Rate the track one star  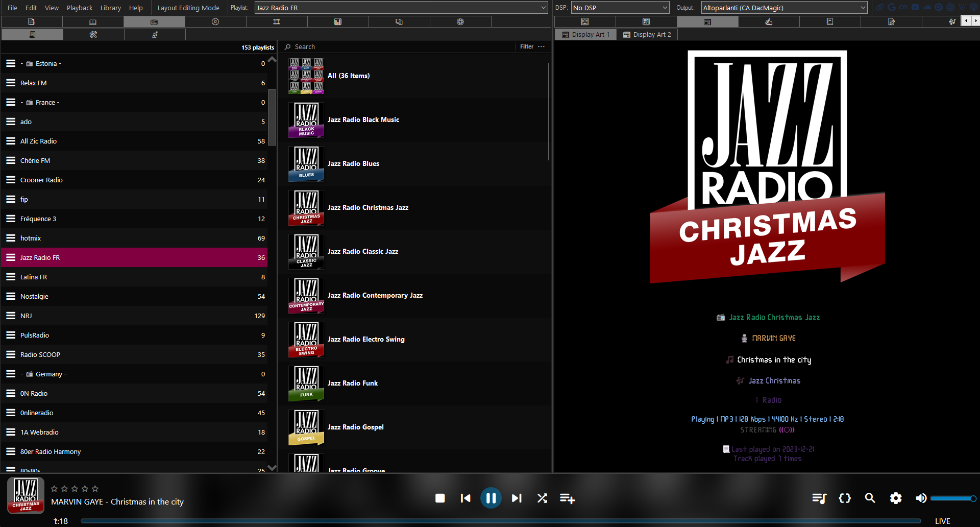coord(54,489)
